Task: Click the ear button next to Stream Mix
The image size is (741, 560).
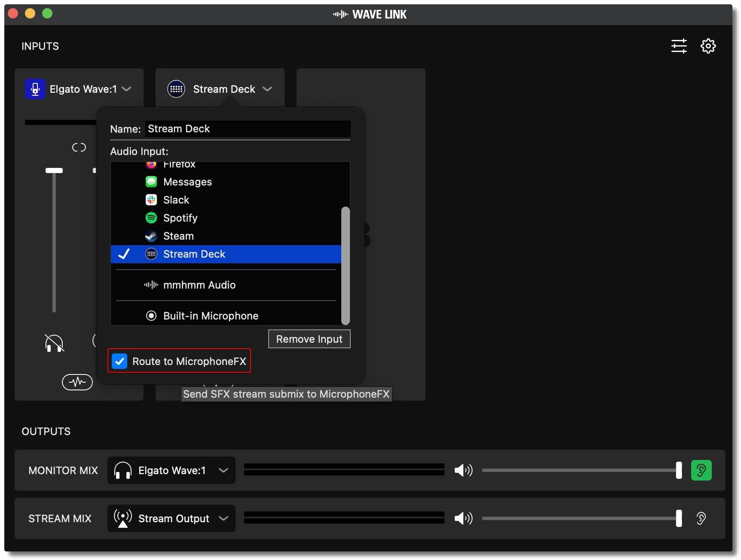Action: pyautogui.click(x=701, y=518)
